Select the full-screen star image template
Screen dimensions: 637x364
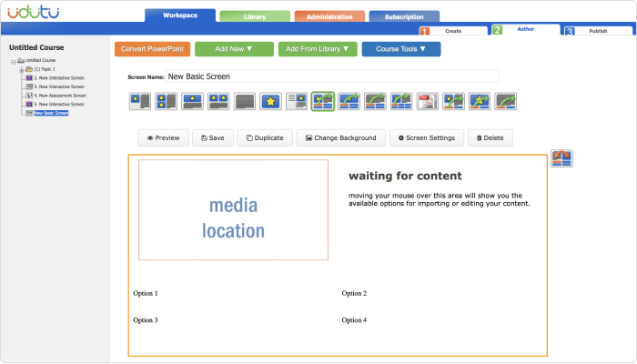(270, 101)
